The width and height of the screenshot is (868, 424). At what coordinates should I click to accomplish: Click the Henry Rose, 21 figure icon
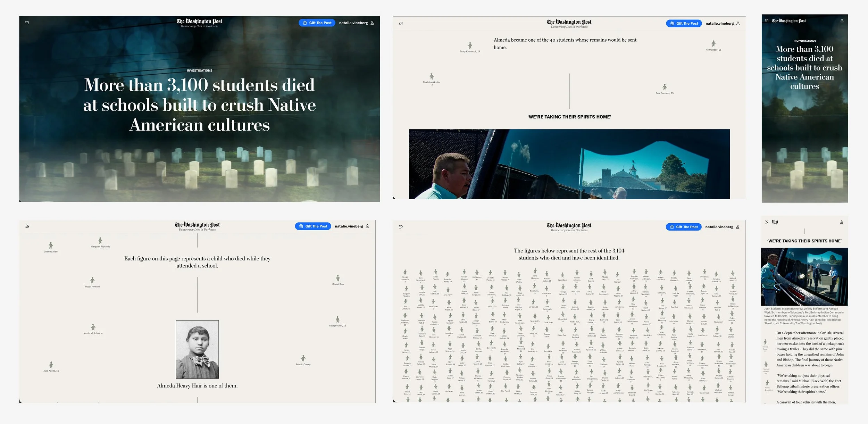713,43
